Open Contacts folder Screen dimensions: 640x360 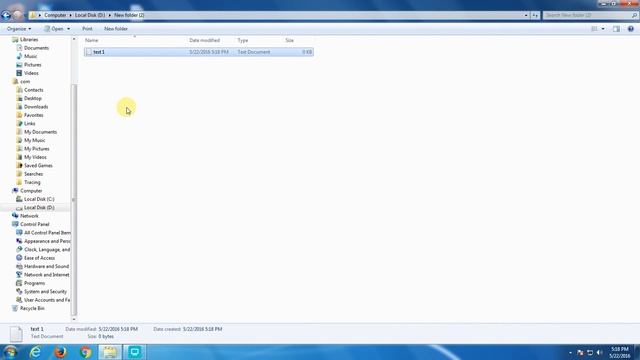click(33, 90)
